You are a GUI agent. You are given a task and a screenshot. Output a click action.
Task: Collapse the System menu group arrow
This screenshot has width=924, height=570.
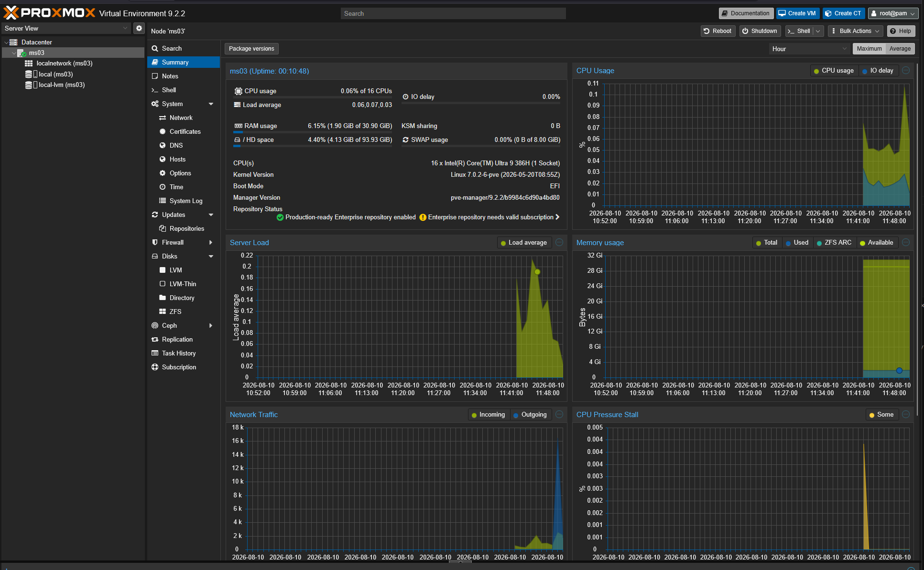tap(211, 104)
